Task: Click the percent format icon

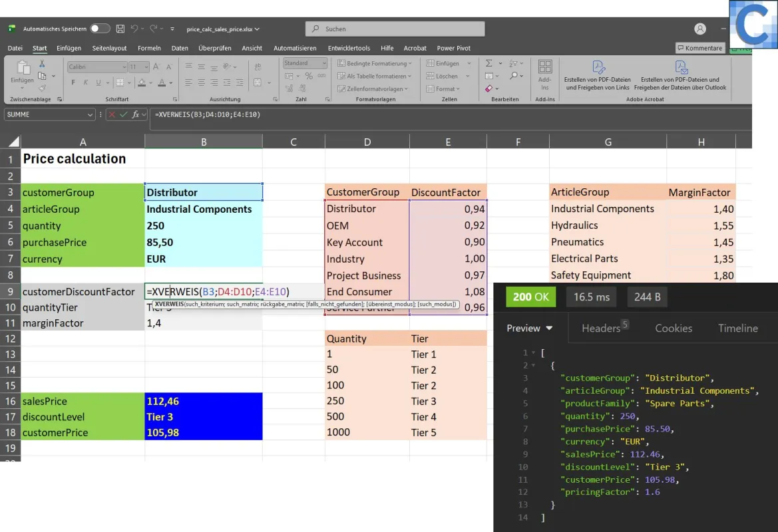Action: point(309,76)
